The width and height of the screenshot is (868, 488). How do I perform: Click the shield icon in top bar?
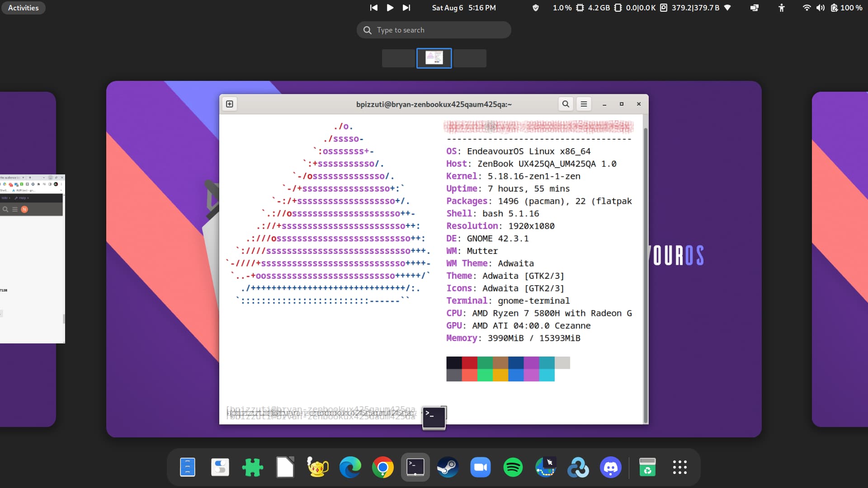click(536, 8)
